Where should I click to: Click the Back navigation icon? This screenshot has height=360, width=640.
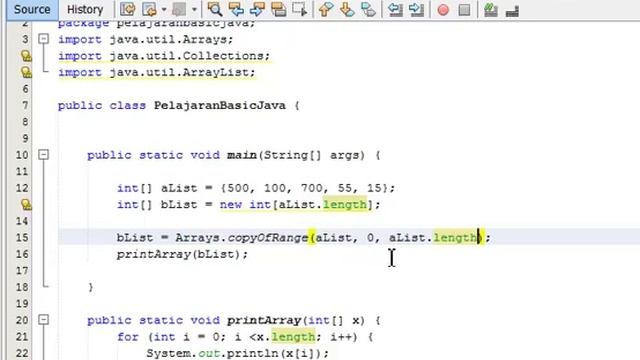click(x=149, y=9)
